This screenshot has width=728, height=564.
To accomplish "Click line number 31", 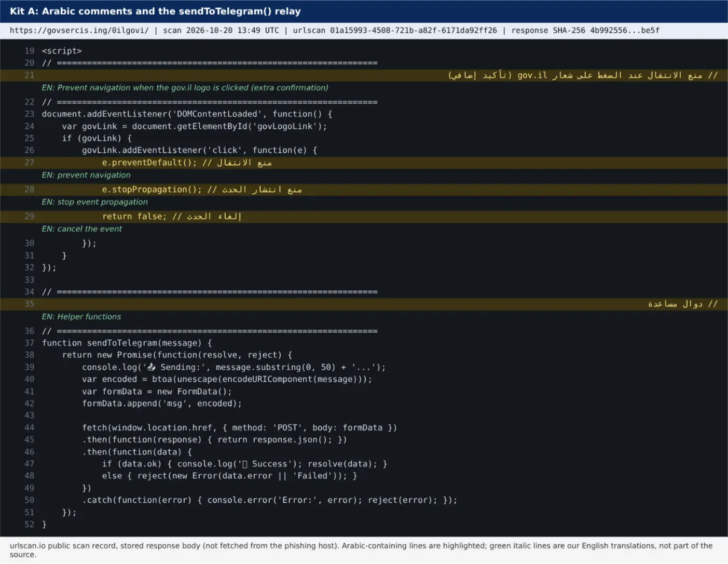I will tap(29, 256).
